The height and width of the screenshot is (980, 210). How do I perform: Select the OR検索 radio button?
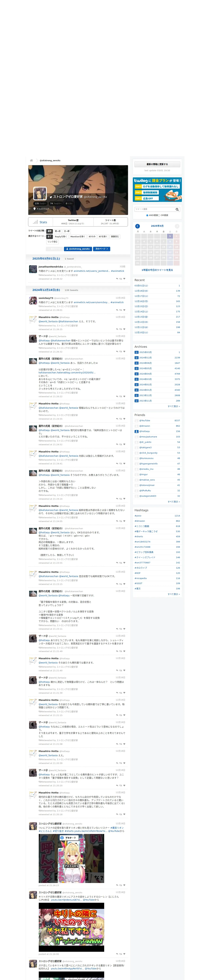(159, 215)
